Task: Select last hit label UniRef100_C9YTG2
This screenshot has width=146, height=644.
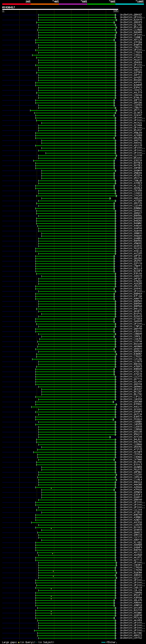Action: (131, 638)
